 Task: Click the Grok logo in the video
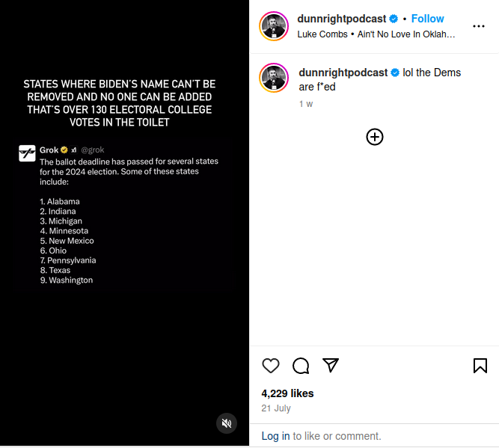point(27,153)
